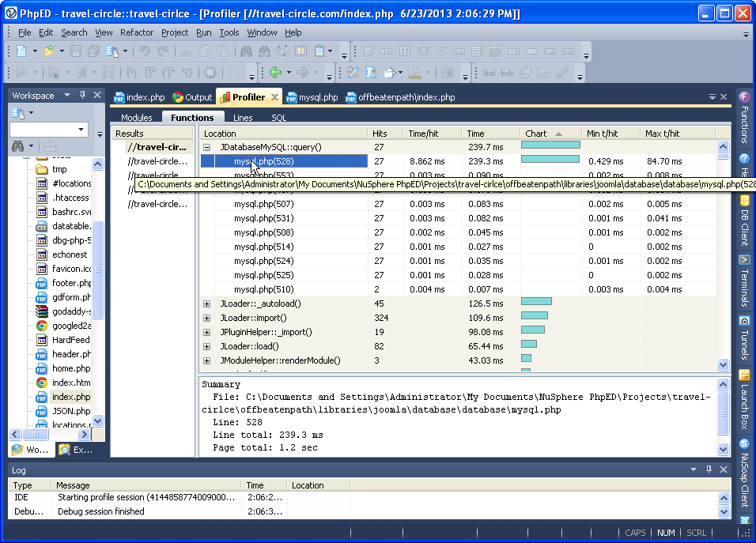
Task: Click the green Back navigation arrow
Action: click(275, 73)
